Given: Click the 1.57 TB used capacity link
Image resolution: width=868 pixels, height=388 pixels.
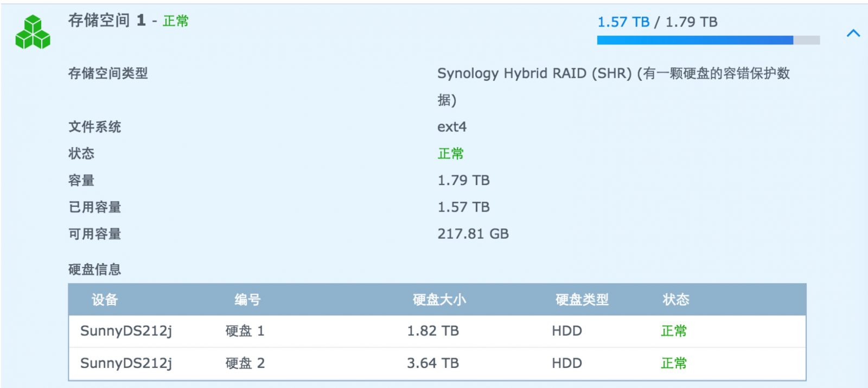Looking at the screenshot, I should point(623,22).
